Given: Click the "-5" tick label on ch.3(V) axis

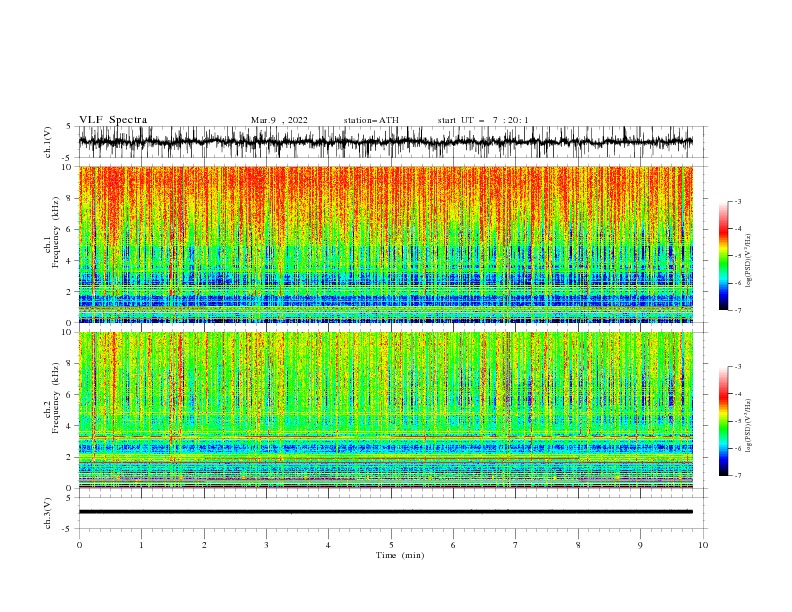Looking at the screenshot, I should click(68, 529).
